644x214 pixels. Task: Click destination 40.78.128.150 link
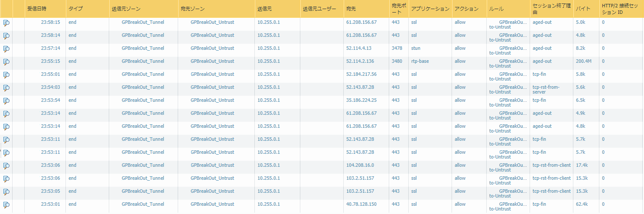(361, 204)
